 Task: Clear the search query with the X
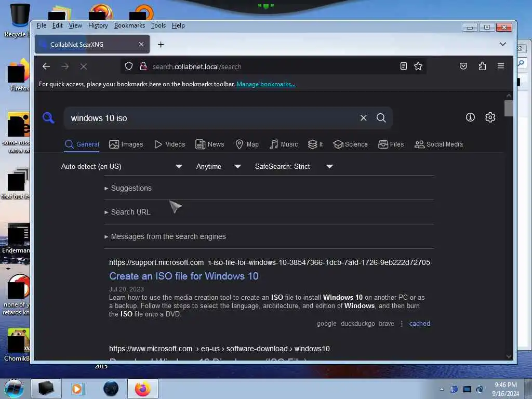tap(363, 118)
